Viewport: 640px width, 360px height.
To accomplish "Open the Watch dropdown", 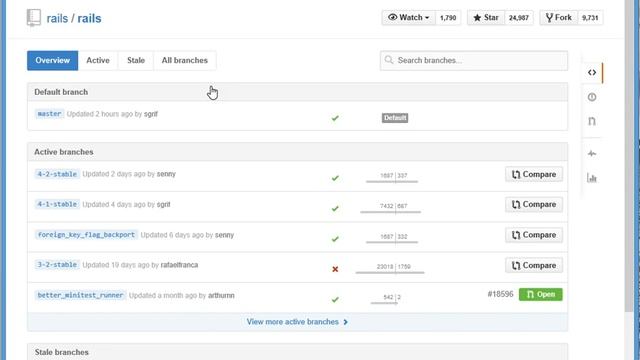I will [x=408, y=18].
